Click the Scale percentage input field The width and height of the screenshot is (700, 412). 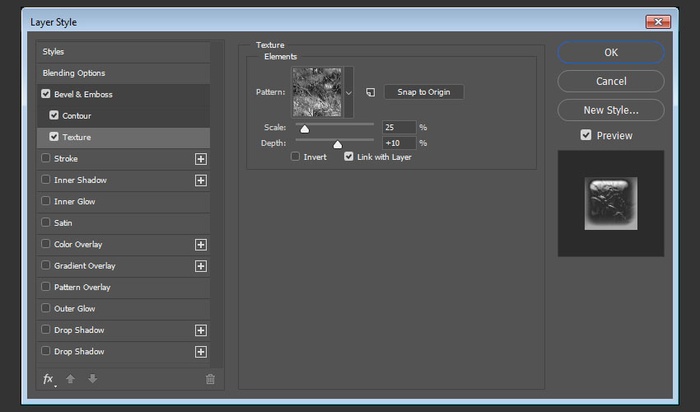pyautogui.click(x=399, y=127)
